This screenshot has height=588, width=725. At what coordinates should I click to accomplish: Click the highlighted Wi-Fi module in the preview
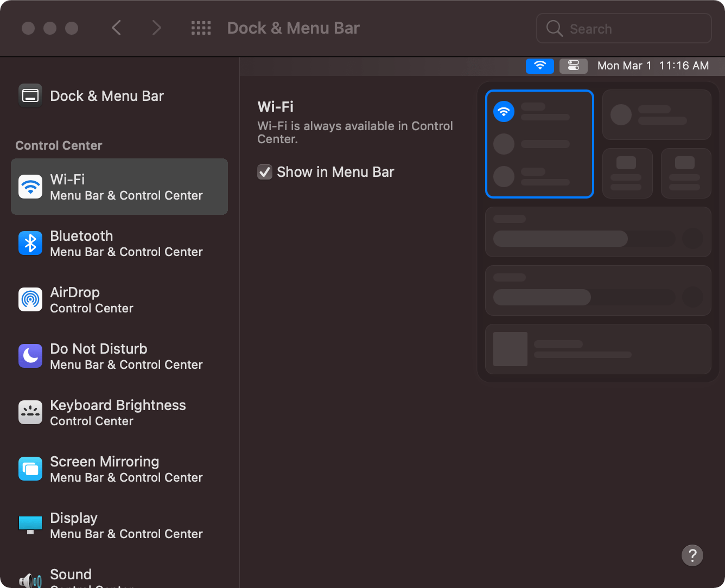tap(539, 144)
